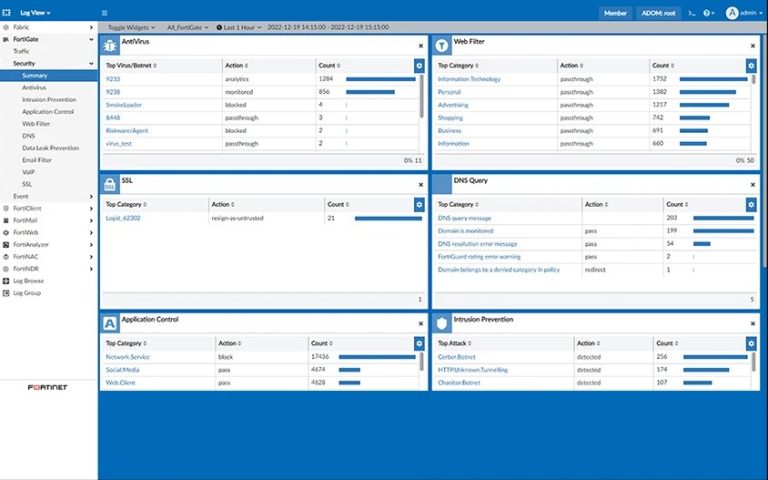Image resolution: width=768 pixels, height=480 pixels.
Task: Open Log Group in the sidebar
Action: (27, 293)
